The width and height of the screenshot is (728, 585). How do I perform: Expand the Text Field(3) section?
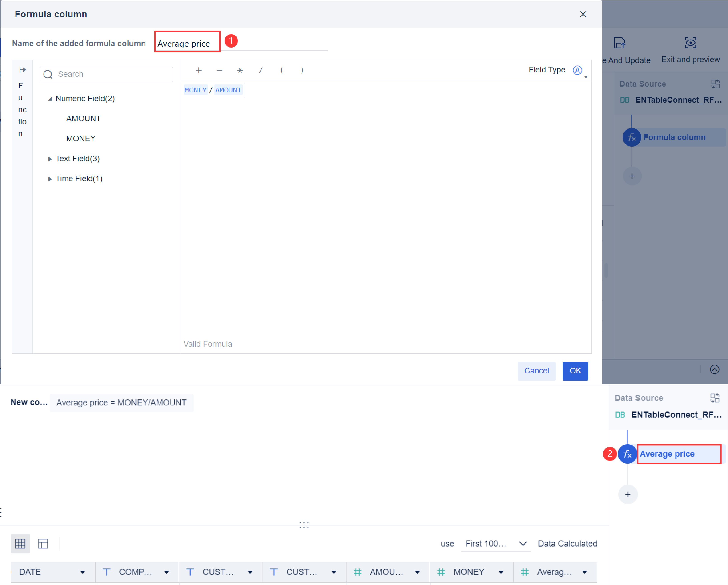(50, 159)
